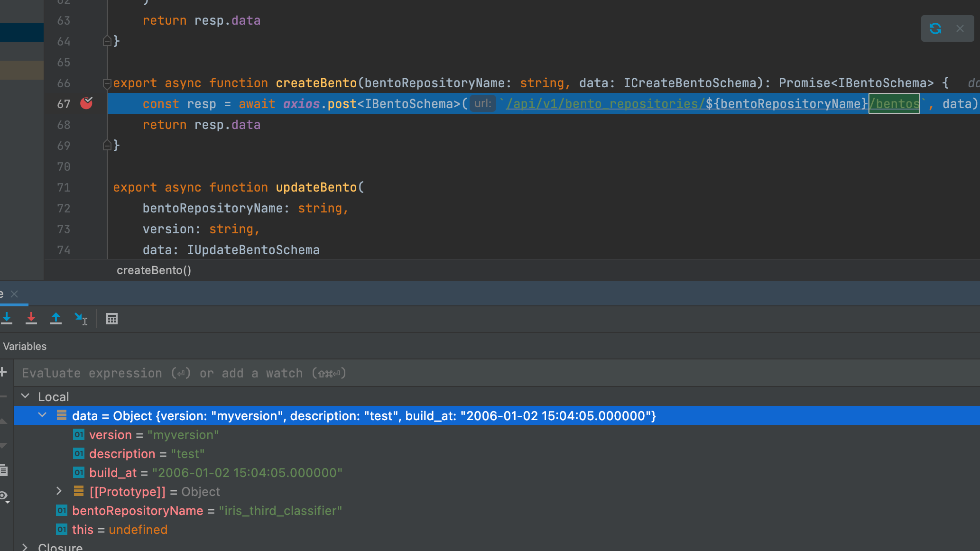980x551 pixels.
Task: Select the Run to Cursor icon
Action: (x=81, y=318)
